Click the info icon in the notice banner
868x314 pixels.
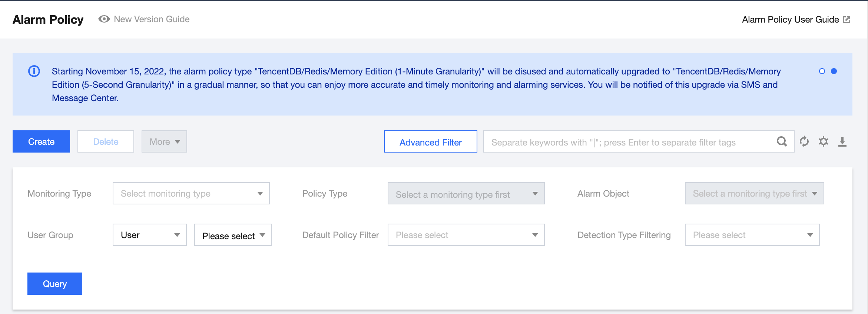(x=34, y=71)
